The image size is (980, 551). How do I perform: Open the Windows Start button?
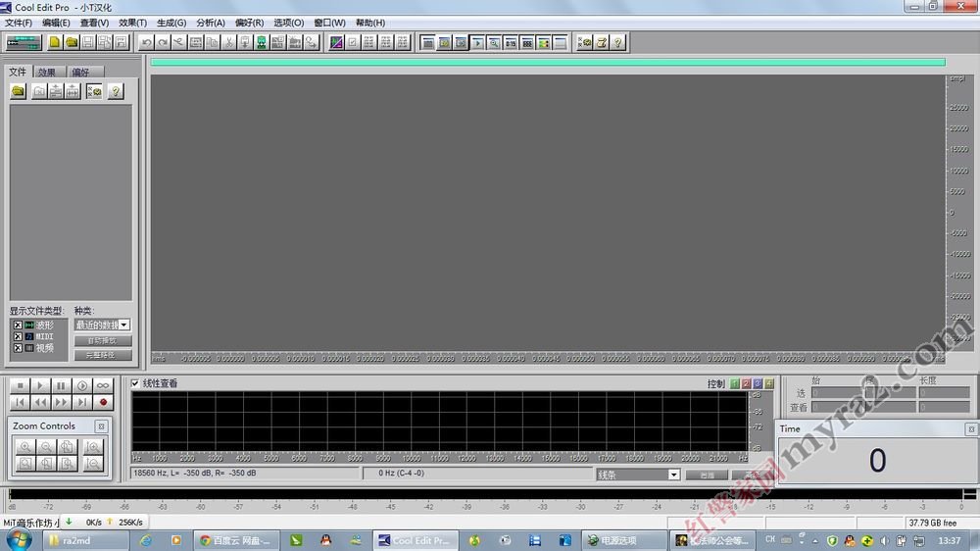click(x=19, y=539)
